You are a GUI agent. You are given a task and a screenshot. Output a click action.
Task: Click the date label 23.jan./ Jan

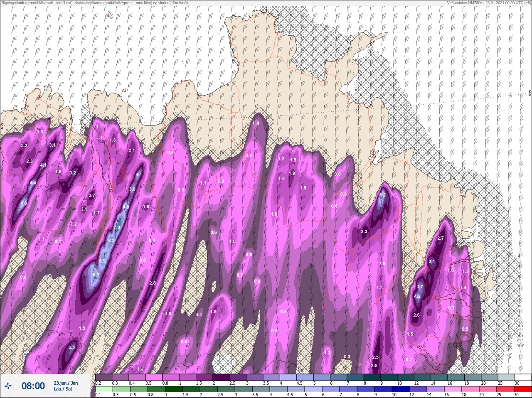click(x=66, y=383)
